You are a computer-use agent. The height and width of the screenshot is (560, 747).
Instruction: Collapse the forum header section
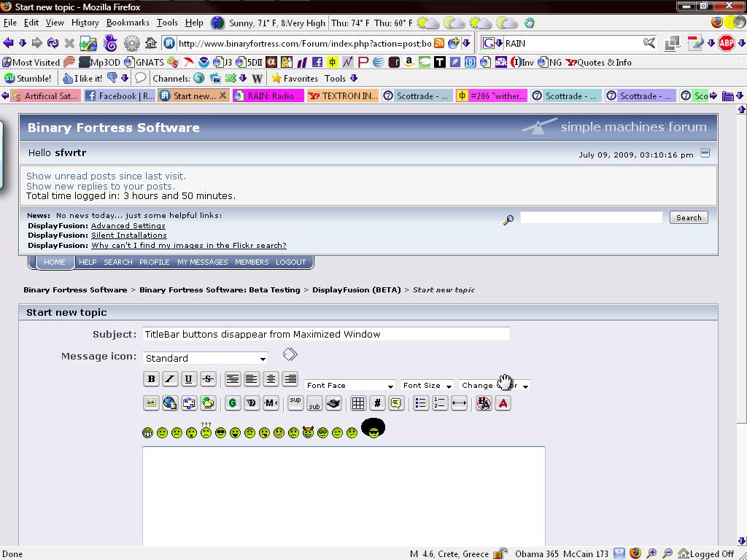705,153
